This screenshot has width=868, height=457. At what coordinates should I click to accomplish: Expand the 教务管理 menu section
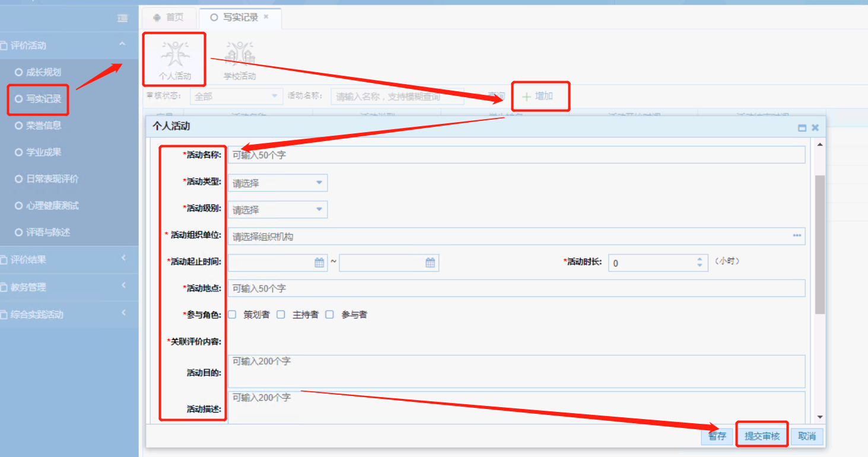click(x=123, y=285)
